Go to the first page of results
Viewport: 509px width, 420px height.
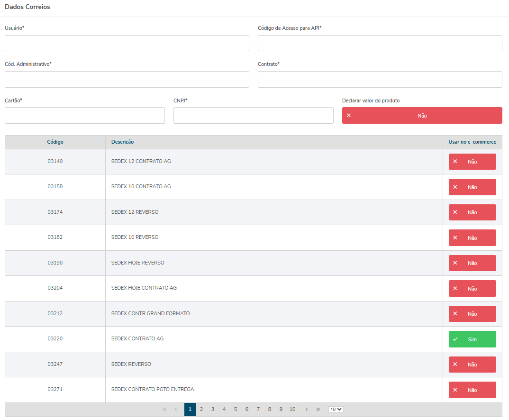pyautogui.click(x=164, y=410)
